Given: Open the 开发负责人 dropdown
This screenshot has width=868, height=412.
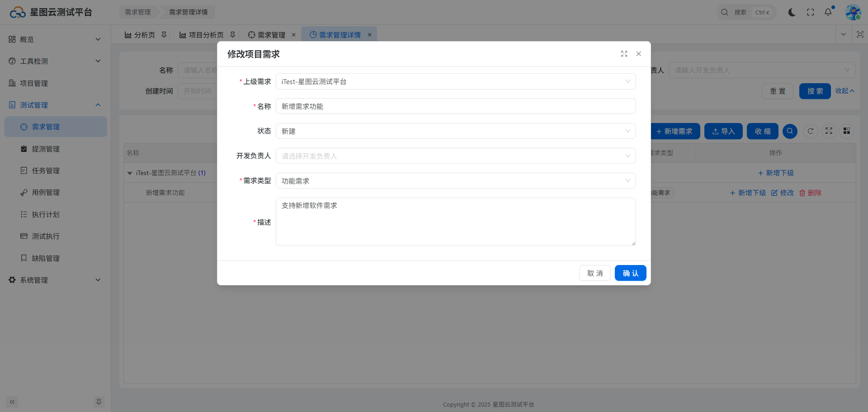Looking at the screenshot, I should pyautogui.click(x=455, y=156).
